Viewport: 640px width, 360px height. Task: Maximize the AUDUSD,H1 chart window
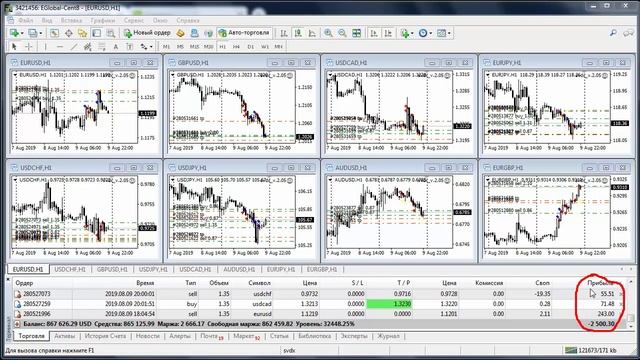(x=449, y=168)
